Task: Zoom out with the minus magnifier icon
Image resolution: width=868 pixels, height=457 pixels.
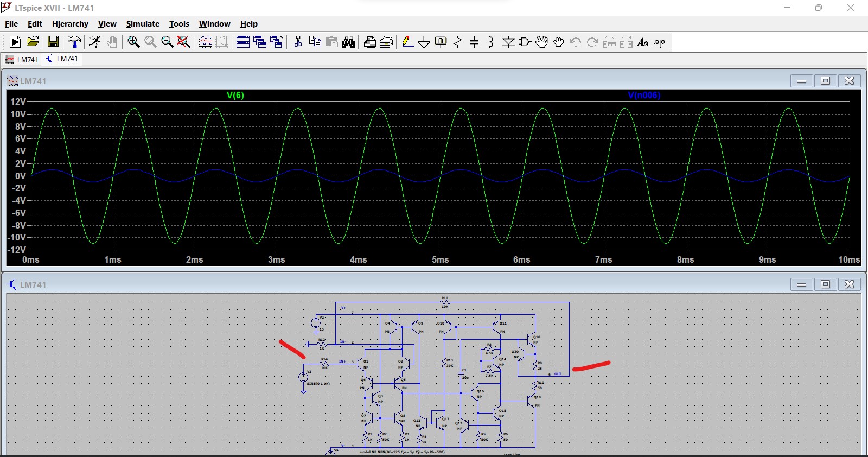Action: click(x=167, y=42)
